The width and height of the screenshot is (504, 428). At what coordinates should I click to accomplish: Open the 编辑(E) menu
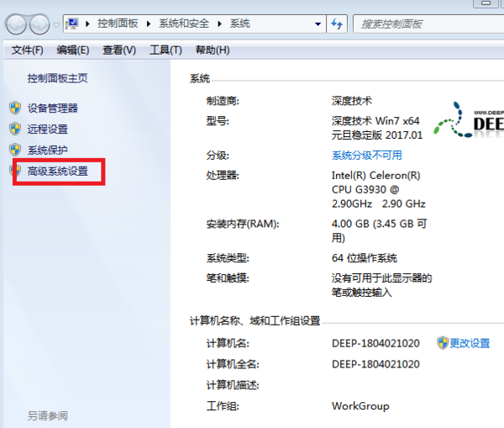pyautogui.click(x=73, y=50)
